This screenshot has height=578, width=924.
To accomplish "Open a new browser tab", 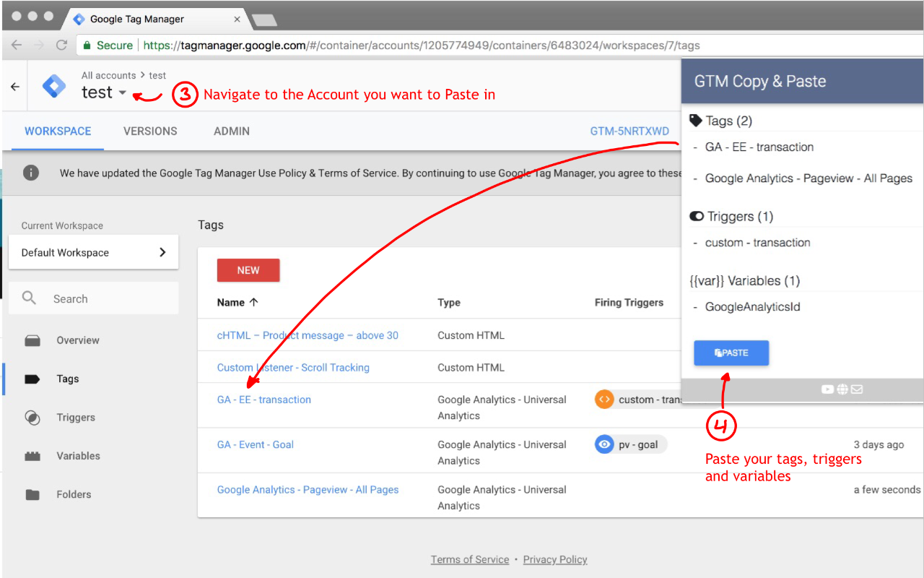I will point(263,20).
